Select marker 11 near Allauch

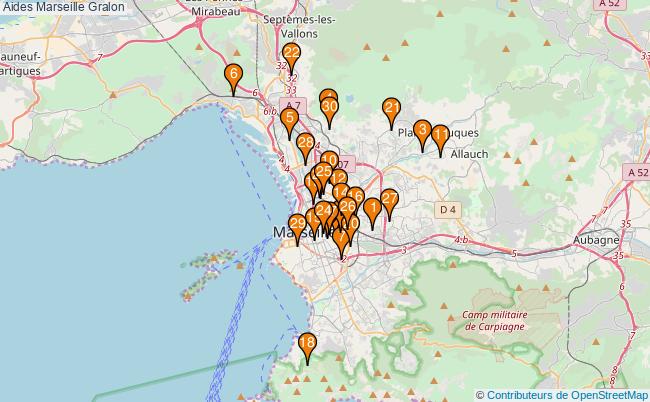pyautogui.click(x=440, y=136)
